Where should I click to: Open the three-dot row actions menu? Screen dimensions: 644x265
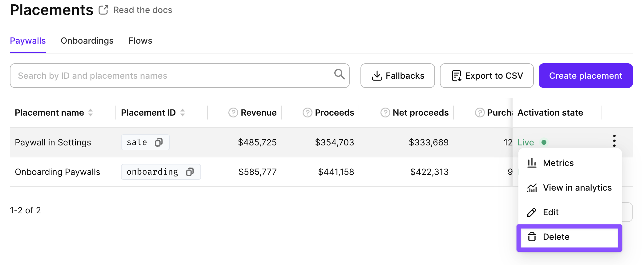614,141
